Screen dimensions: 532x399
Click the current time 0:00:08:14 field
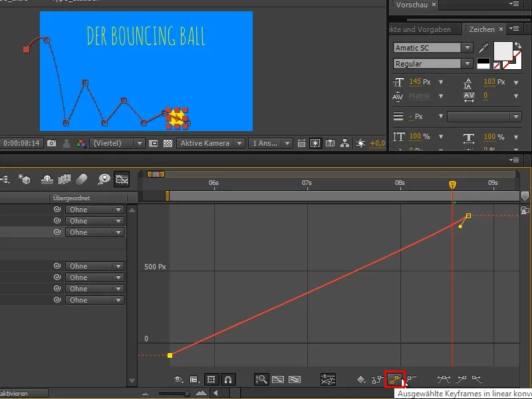pos(21,143)
